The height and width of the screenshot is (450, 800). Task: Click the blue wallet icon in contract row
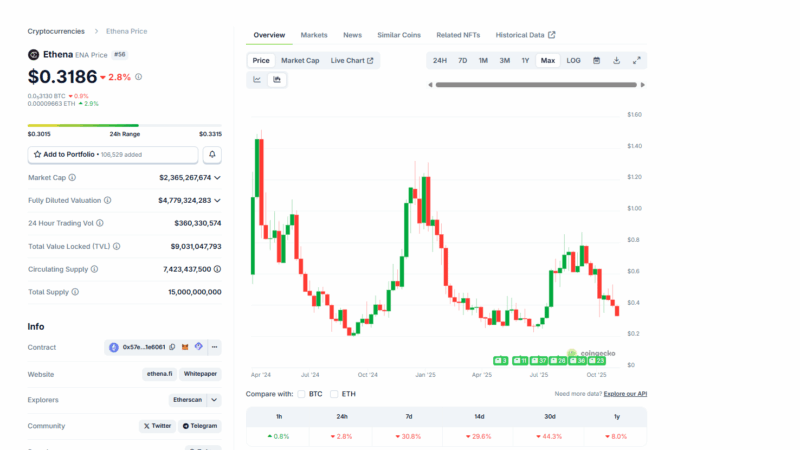tap(198, 347)
